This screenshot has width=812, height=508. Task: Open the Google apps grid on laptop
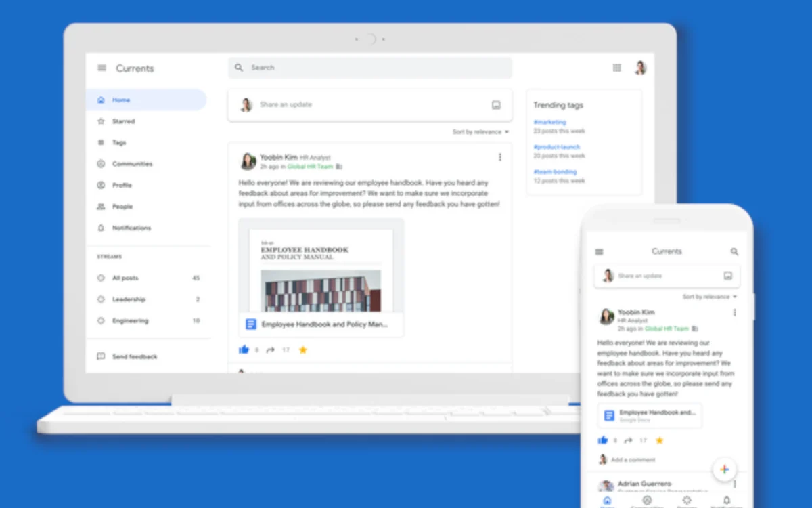coord(617,68)
